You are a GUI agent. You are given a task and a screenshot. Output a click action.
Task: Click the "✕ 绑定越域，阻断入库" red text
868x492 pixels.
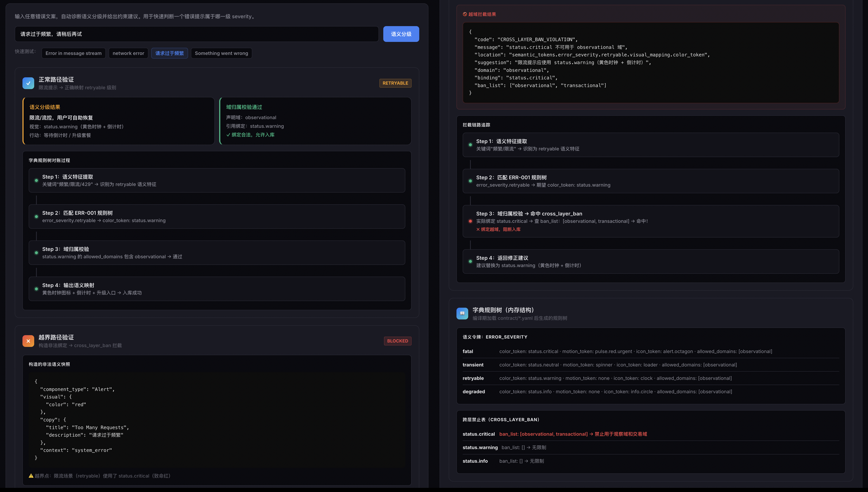(498, 229)
